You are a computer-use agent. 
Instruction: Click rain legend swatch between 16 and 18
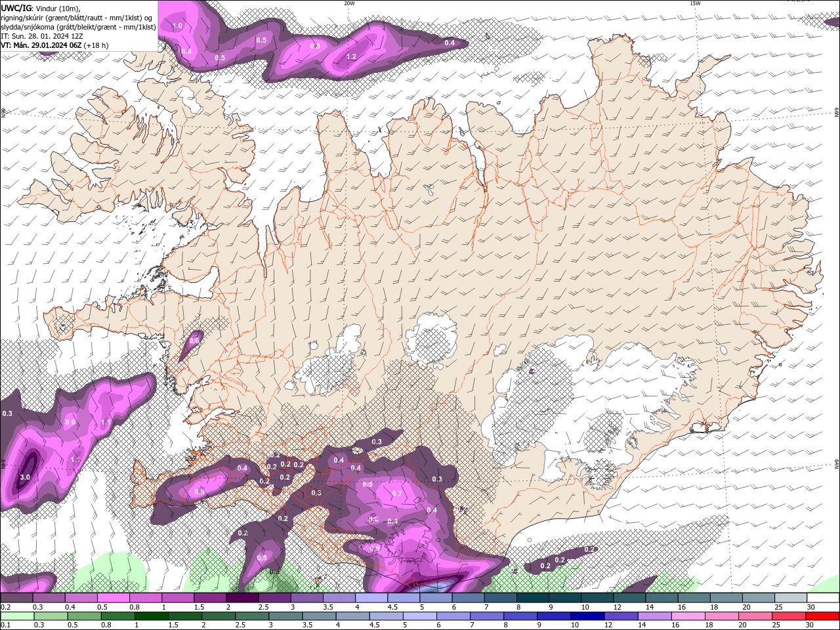tap(689, 616)
